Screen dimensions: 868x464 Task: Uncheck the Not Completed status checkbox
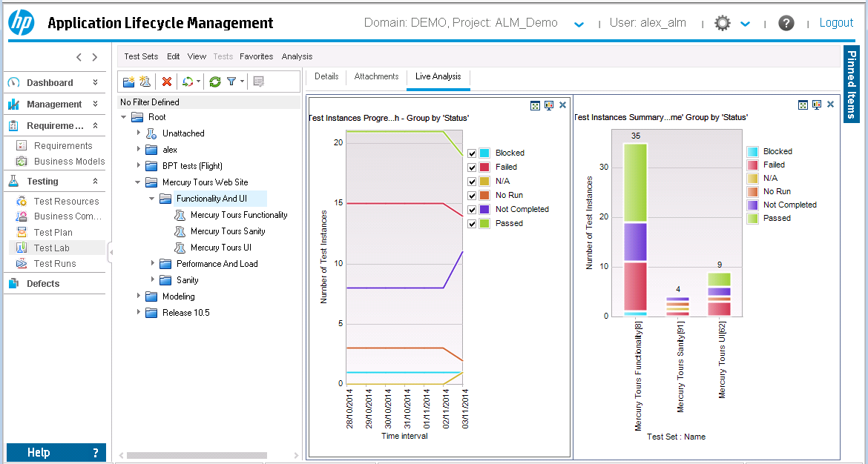click(x=472, y=210)
